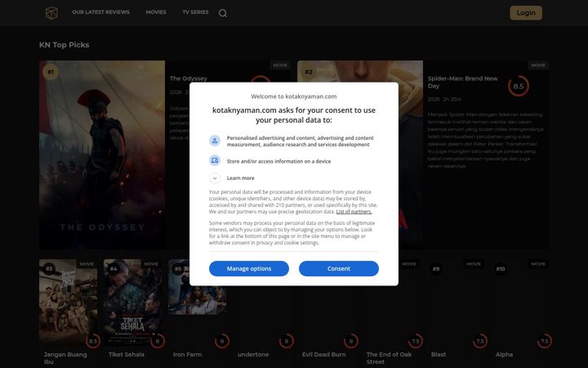
Task: Open the List of partners link
Action: tap(354, 212)
